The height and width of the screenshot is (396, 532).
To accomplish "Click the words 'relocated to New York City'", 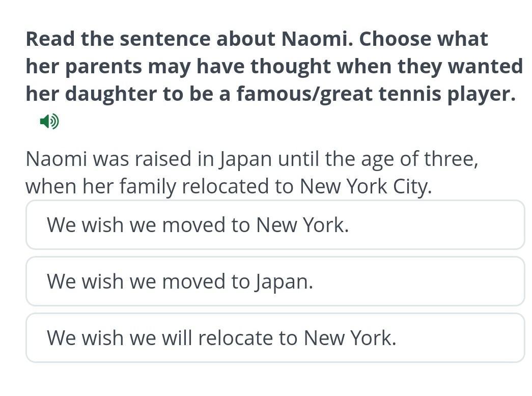I will [306, 186].
